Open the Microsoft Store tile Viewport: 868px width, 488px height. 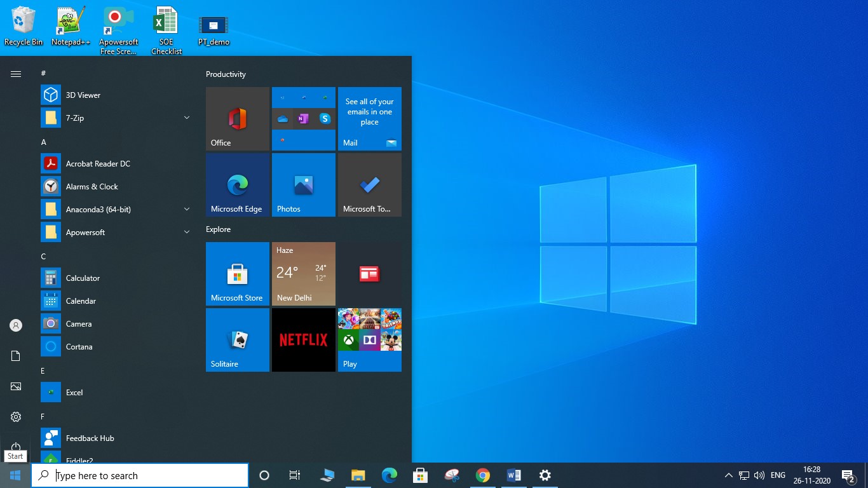click(238, 274)
